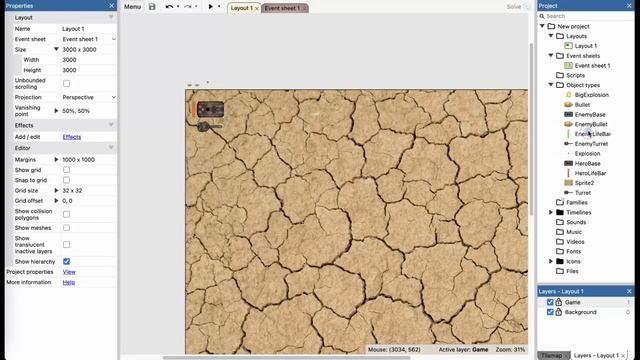Screen dimensions: 640x360
Task: Open More information Help link
Action: pyautogui.click(x=69, y=282)
